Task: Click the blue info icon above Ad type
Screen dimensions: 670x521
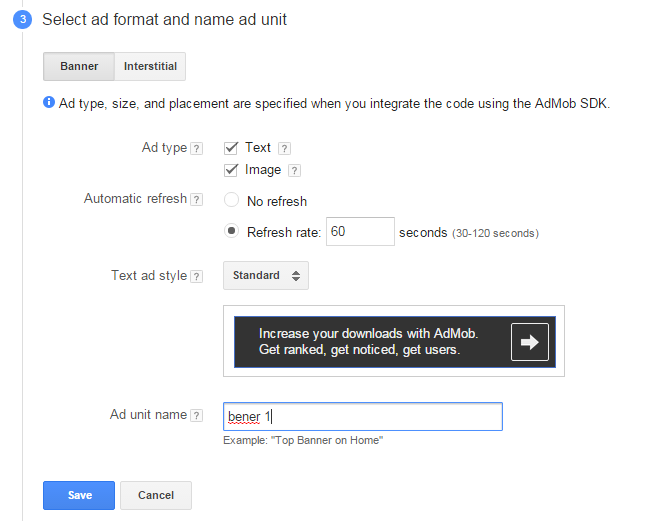Action: click(49, 102)
